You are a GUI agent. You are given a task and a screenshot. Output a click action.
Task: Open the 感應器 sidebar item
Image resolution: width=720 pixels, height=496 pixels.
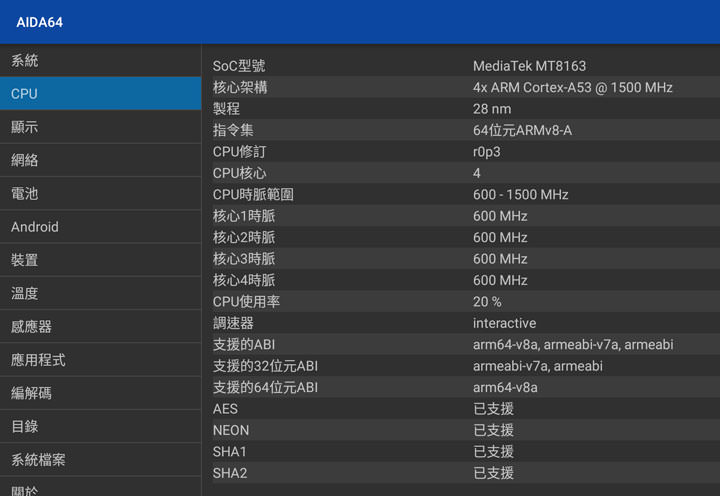click(100, 326)
